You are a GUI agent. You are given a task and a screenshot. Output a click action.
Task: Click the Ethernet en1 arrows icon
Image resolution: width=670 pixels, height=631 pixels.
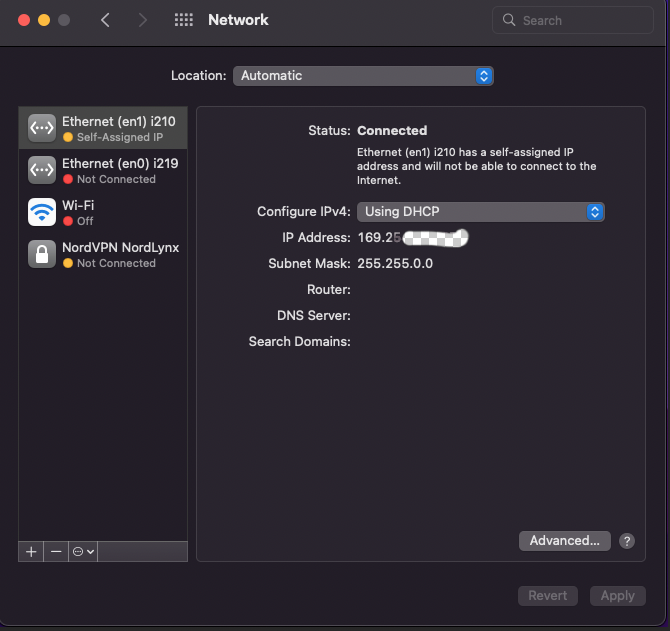click(x=42, y=128)
